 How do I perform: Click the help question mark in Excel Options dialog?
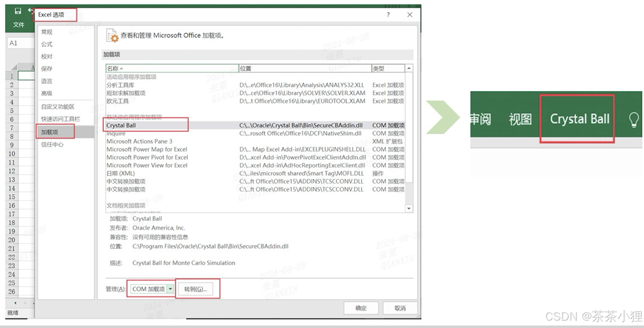tap(388, 15)
